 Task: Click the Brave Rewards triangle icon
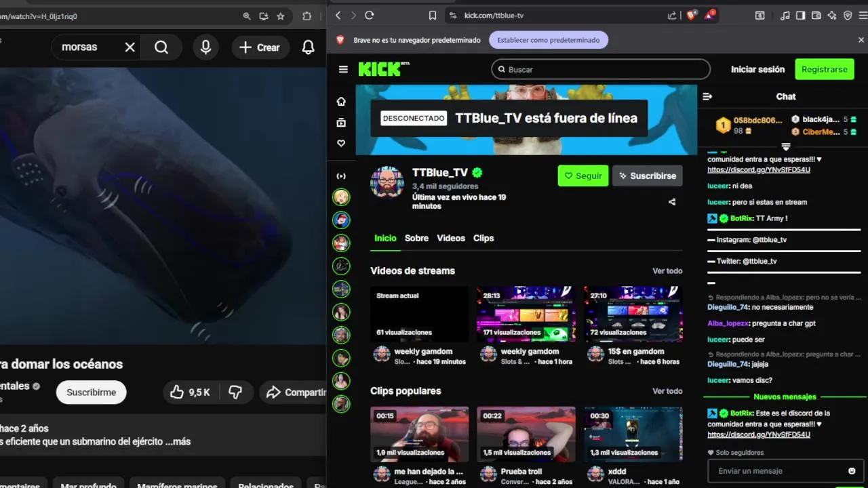[709, 15]
